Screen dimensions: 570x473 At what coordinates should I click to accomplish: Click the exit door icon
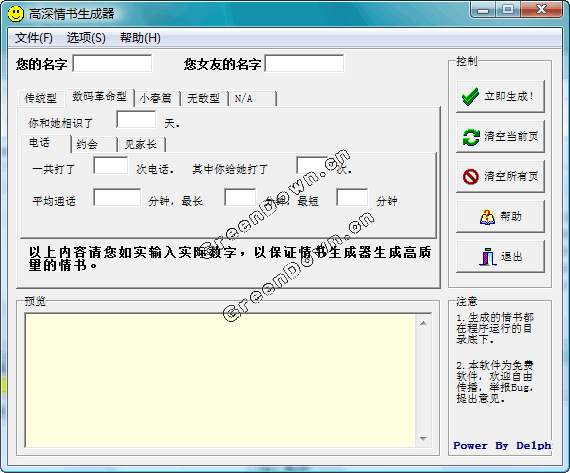coord(488,257)
